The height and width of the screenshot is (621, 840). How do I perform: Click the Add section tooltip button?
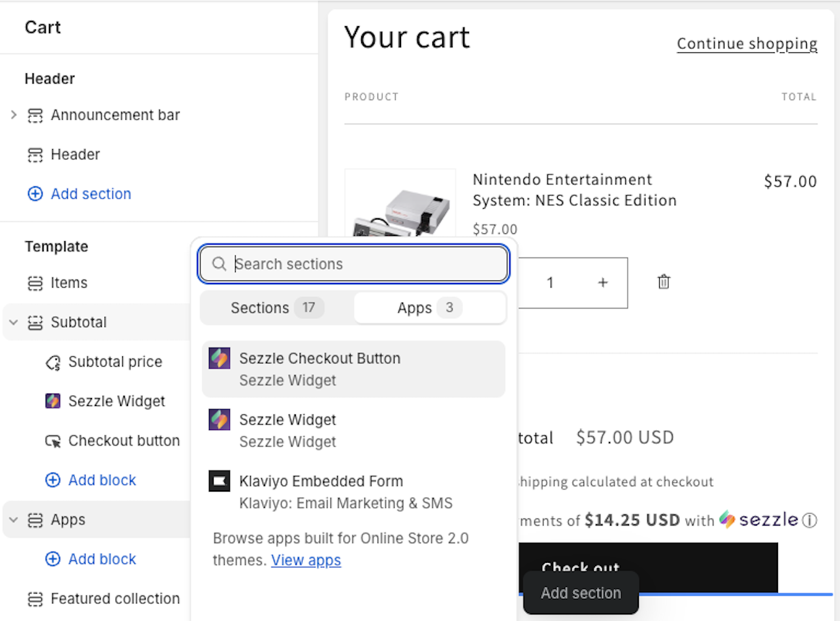click(x=581, y=594)
